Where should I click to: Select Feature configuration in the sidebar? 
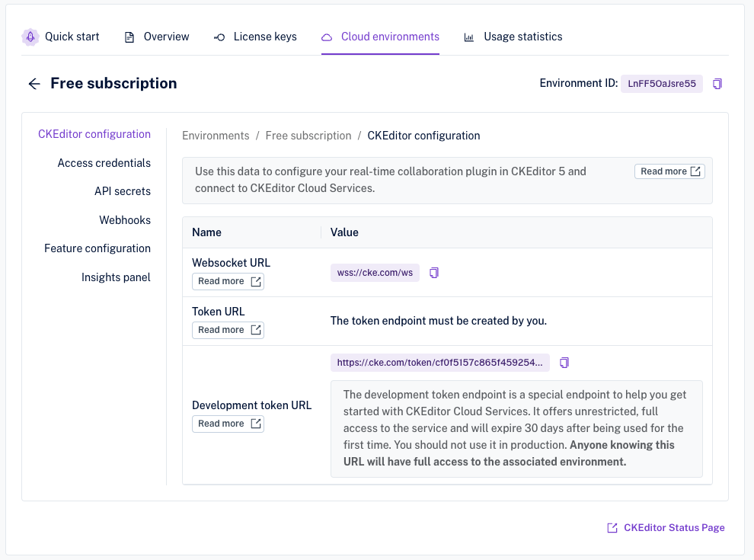click(97, 248)
